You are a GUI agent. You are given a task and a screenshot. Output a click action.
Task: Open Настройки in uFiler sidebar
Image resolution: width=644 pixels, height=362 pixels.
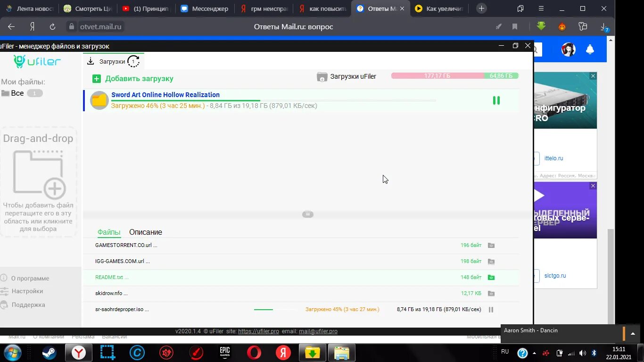27,291
